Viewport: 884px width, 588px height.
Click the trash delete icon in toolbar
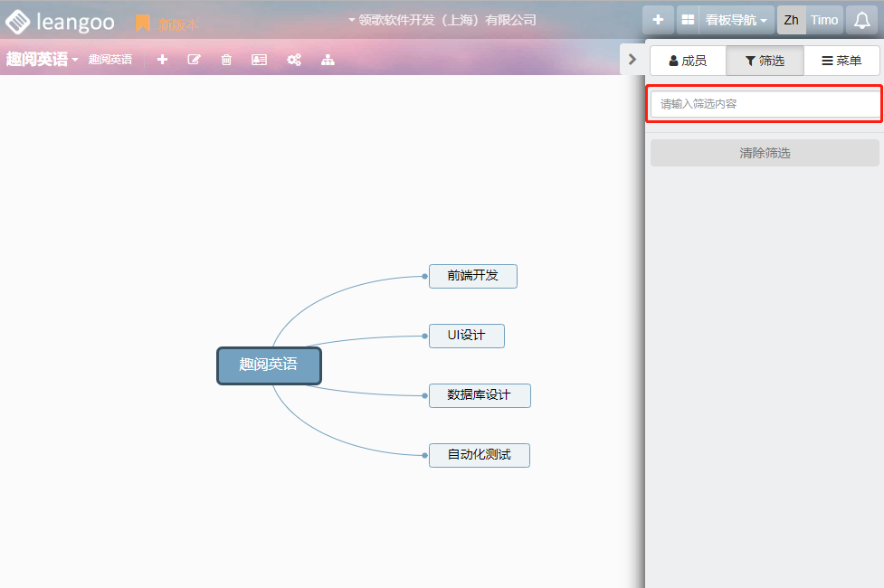(226, 60)
